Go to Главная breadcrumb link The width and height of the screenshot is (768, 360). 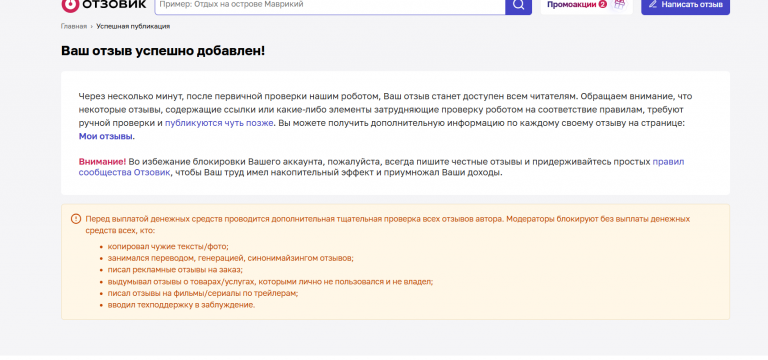click(74, 26)
